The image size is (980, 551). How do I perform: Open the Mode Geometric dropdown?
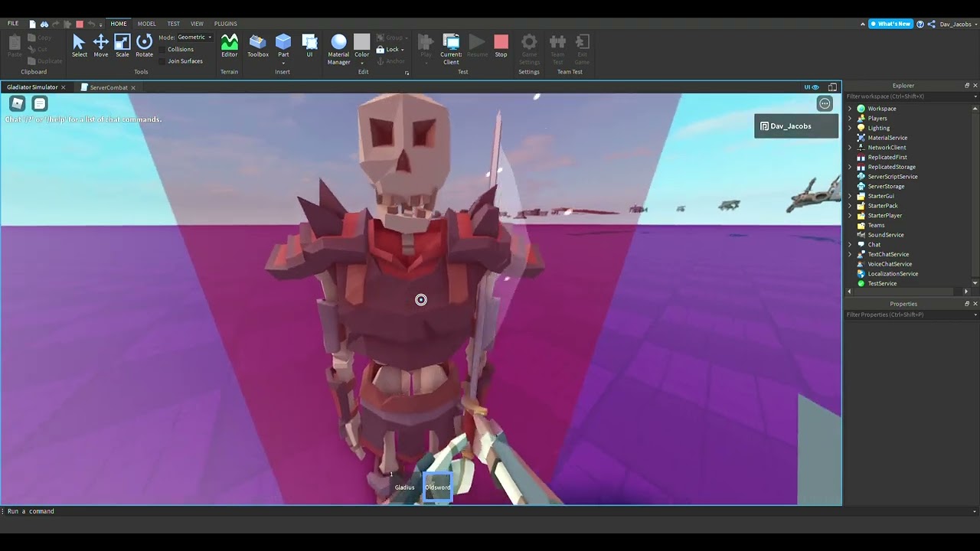click(194, 37)
